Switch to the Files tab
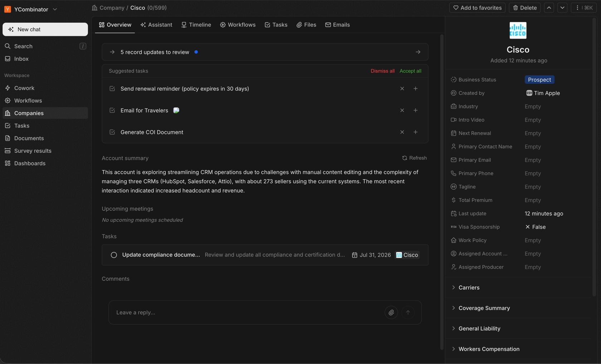The height and width of the screenshot is (364, 601). coord(306,25)
